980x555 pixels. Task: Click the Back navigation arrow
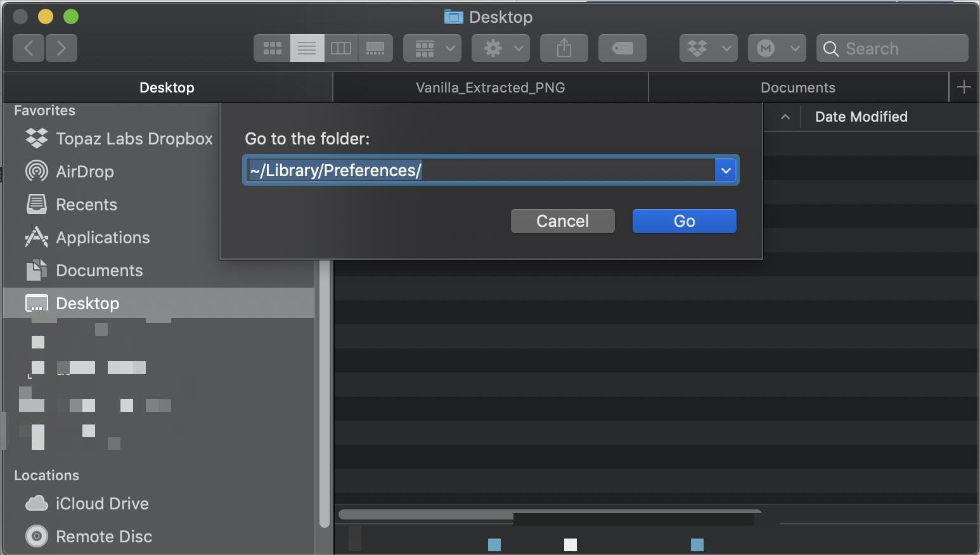click(29, 48)
